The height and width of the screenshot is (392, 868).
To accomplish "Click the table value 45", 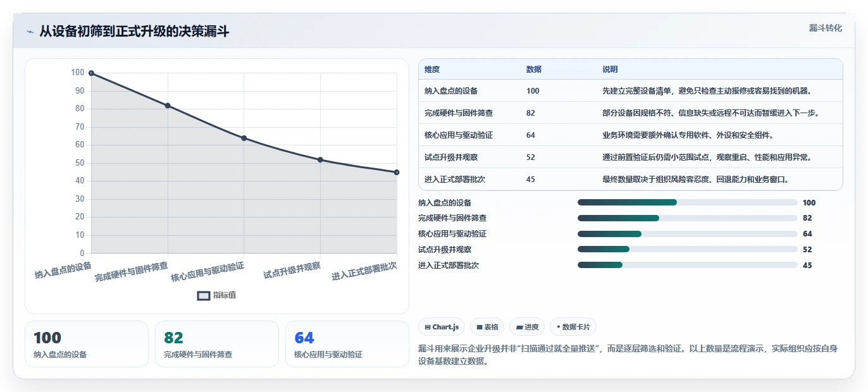I will (531, 180).
